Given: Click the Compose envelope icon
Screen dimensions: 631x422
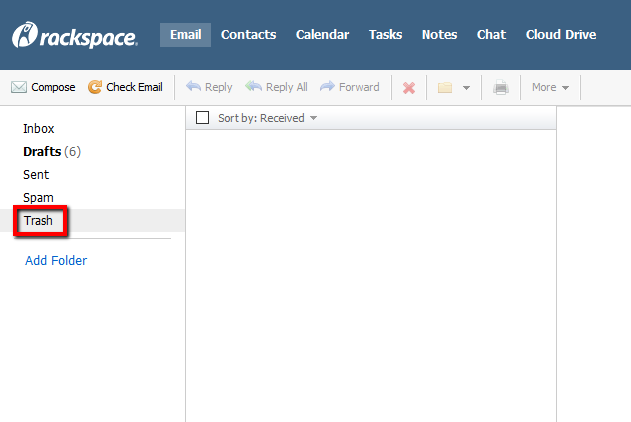Looking at the screenshot, I should (19, 87).
